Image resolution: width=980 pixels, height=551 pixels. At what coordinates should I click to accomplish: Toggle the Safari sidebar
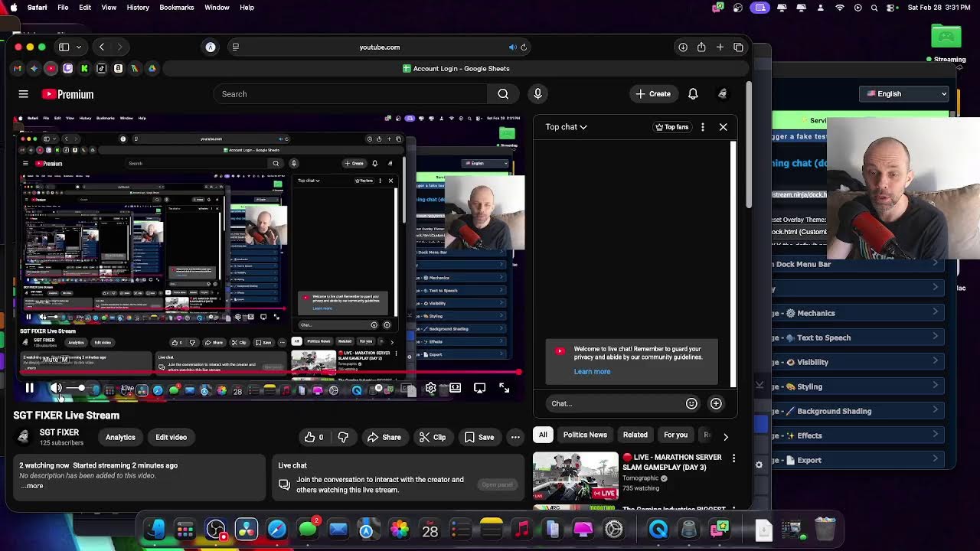(64, 47)
